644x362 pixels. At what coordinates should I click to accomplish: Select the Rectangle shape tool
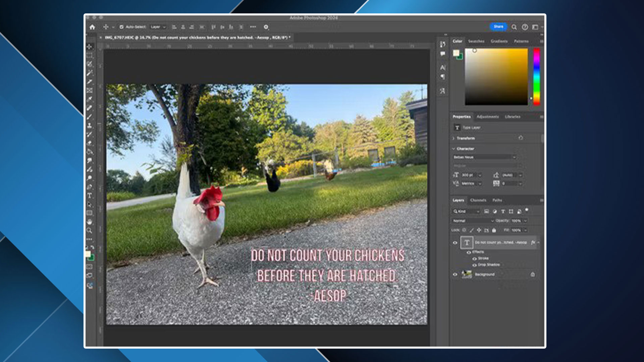click(x=89, y=213)
